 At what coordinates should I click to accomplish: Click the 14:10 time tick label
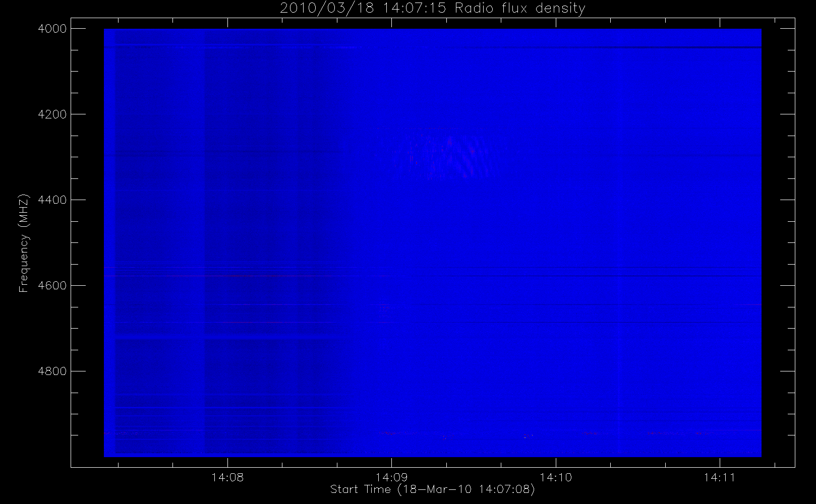(556, 477)
